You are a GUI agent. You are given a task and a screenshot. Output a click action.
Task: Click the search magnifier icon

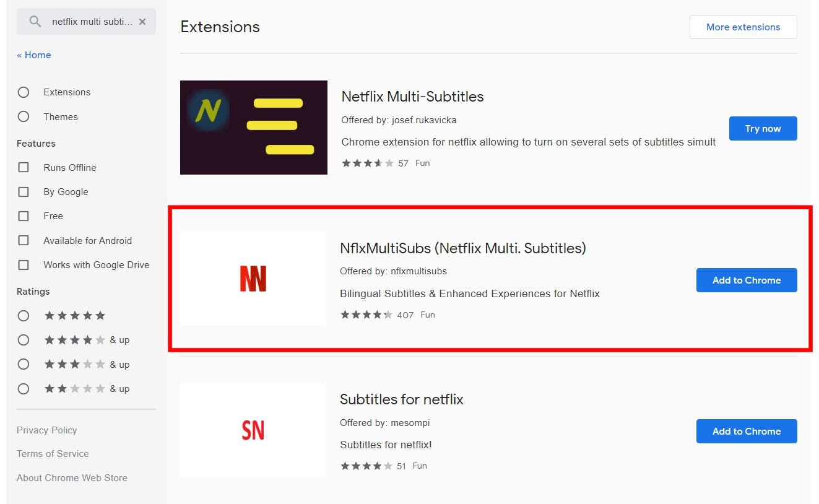pos(35,22)
